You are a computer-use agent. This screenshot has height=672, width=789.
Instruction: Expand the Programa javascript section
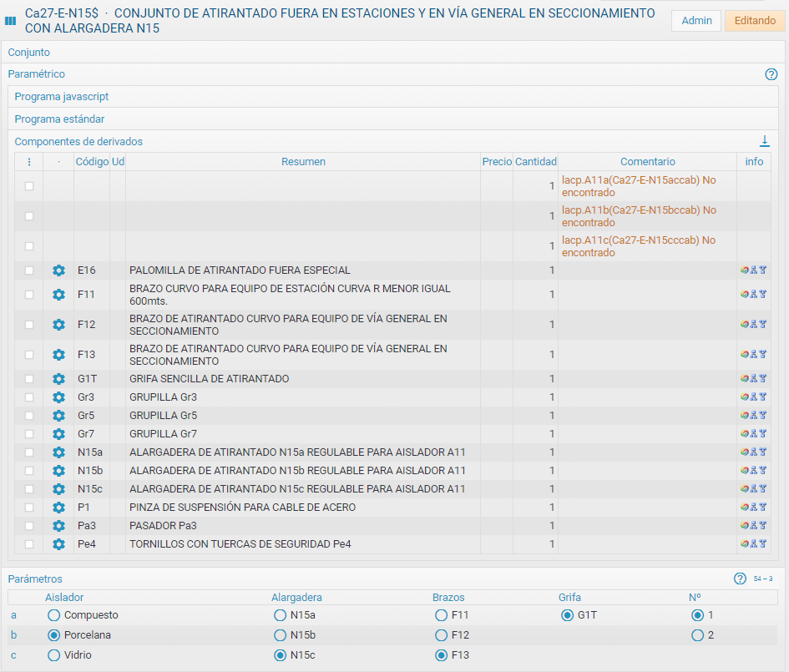[x=62, y=97]
